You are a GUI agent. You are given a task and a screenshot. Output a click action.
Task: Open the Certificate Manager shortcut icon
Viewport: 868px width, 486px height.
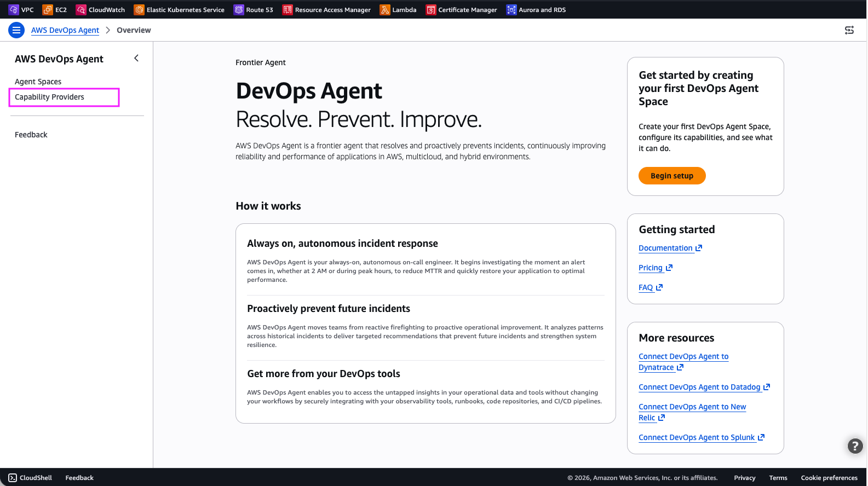click(x=431, y=10)
